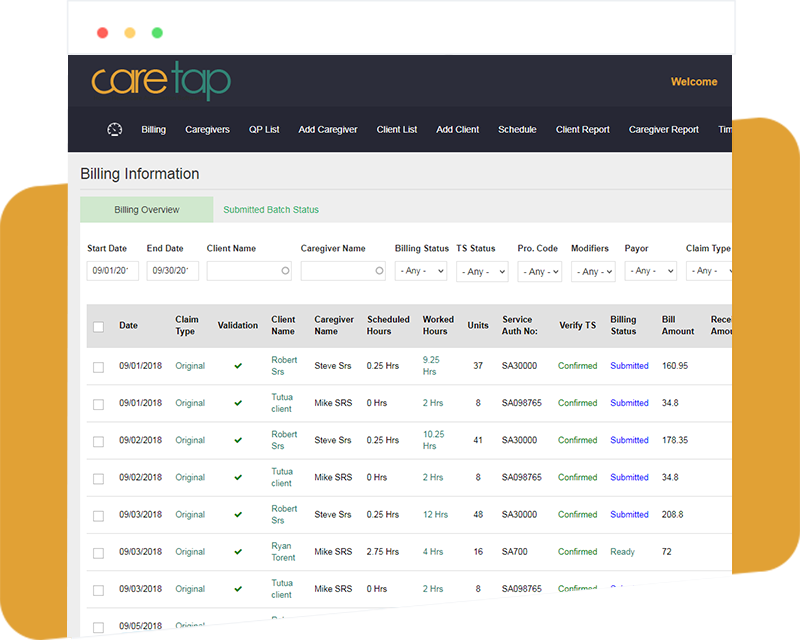
Task: Click validation checkmark in first 09/01/2018 row
Action: [x=238, y=366]
